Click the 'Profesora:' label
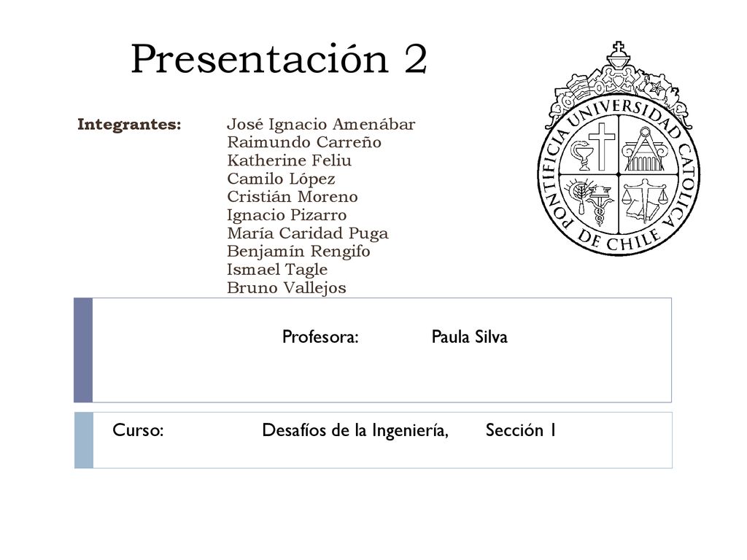 [x=320, y=337]
